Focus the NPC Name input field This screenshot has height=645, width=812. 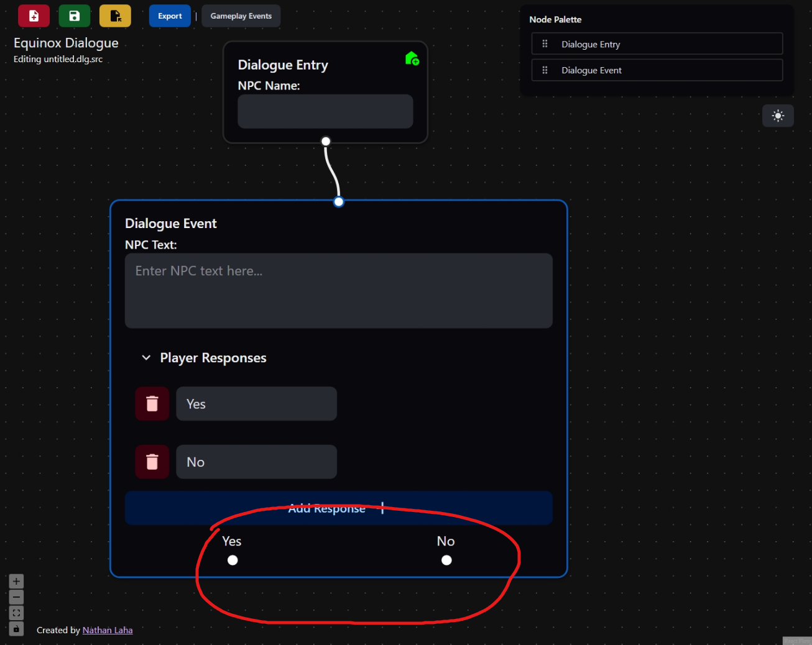[x=325, y=111]
